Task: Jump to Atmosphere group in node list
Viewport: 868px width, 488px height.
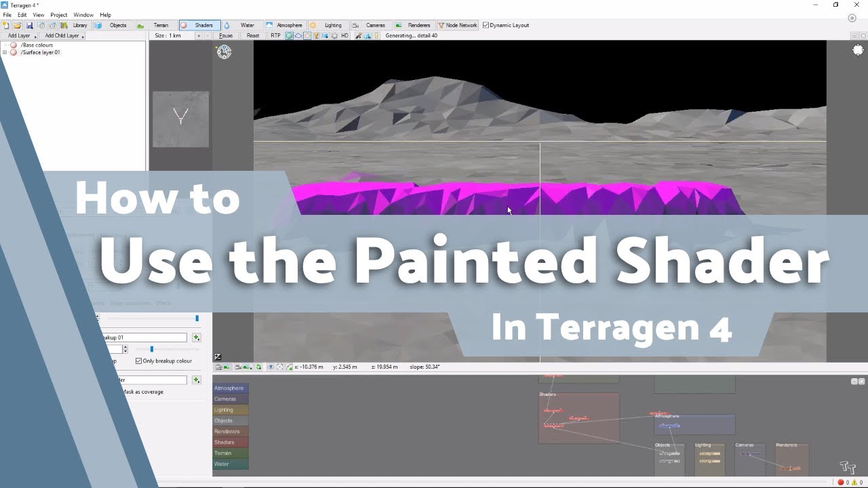Action: click(231, 388)
